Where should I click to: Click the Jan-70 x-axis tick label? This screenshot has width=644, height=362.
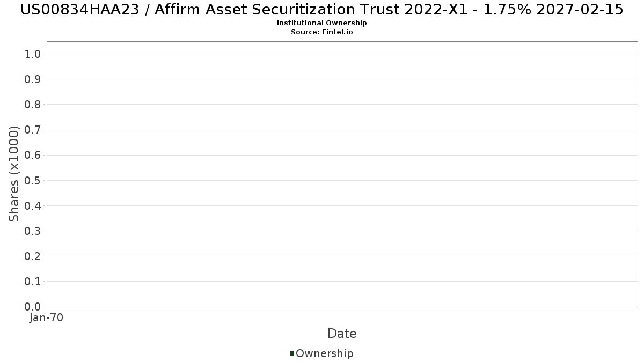[x=47, y=318]
